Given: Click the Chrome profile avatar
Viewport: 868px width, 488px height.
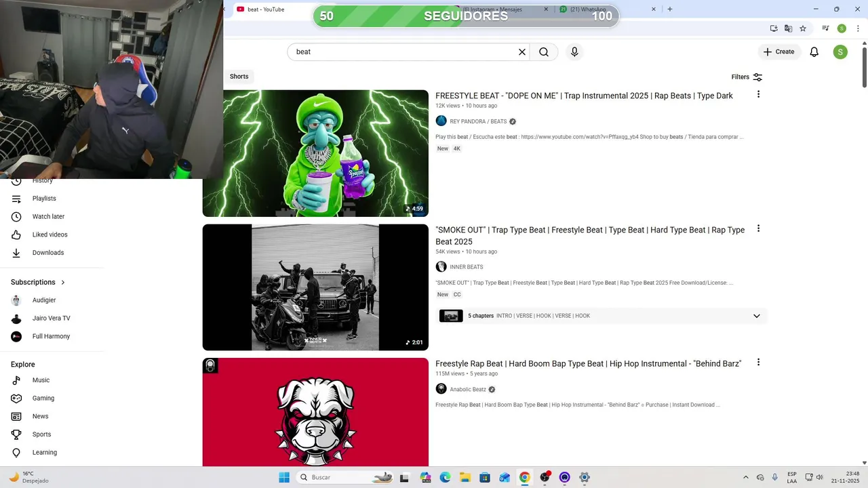Looking at the screenshot, I should click(x=842, y=28).
